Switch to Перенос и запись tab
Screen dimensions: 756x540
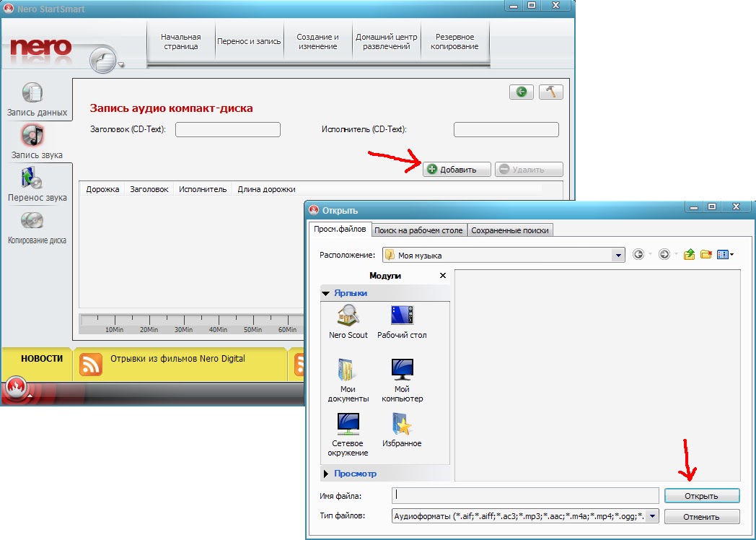tap(249, 41)
